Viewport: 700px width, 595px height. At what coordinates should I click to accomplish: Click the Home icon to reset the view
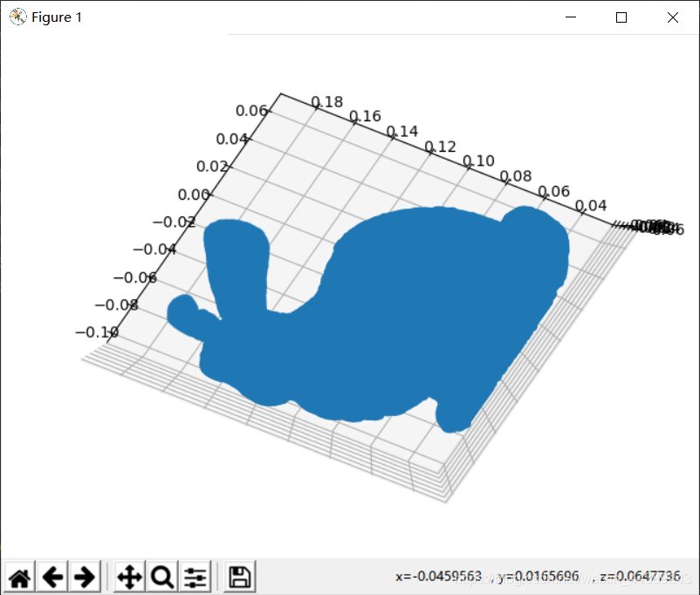[x=19, y=577]
